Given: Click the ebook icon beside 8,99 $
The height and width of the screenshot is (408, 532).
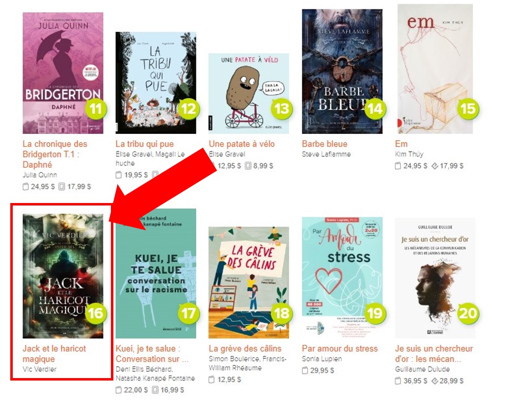Looking at the screenshot, I should [248, 166].
